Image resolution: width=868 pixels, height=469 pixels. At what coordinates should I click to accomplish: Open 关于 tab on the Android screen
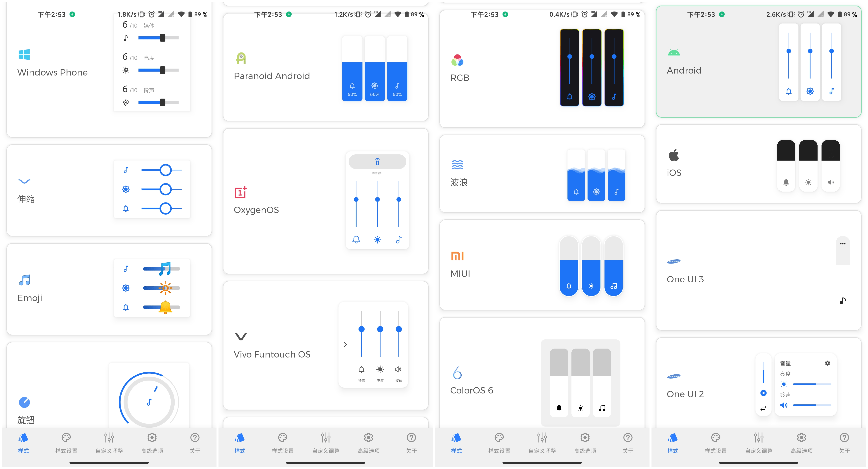(844, 443)
